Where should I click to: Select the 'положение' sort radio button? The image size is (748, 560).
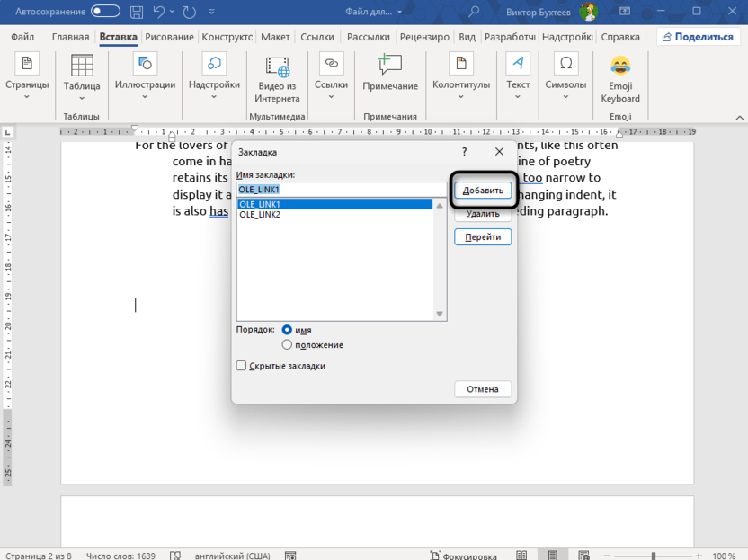pyautogui.click(x=288, y=344)
